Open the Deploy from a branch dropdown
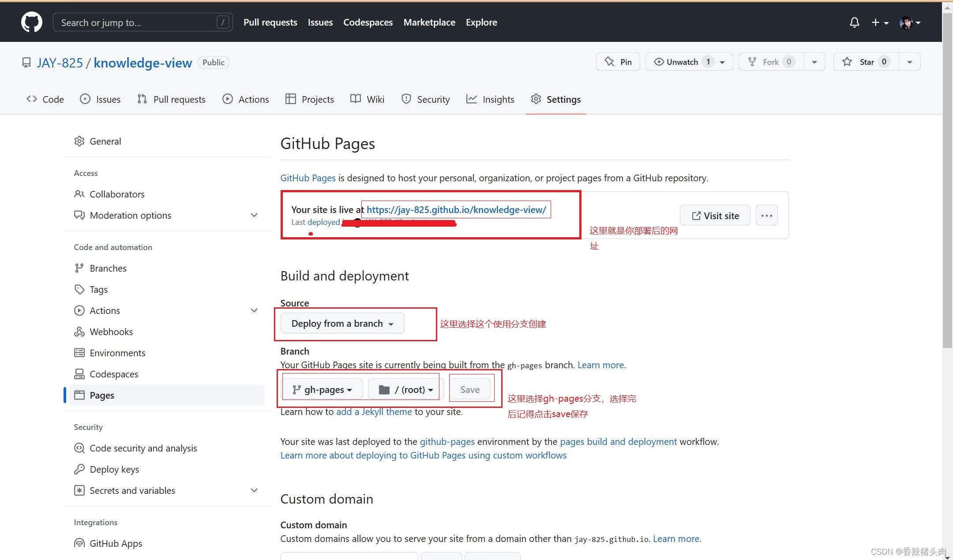The image size is (953, 560). (342, 324)
